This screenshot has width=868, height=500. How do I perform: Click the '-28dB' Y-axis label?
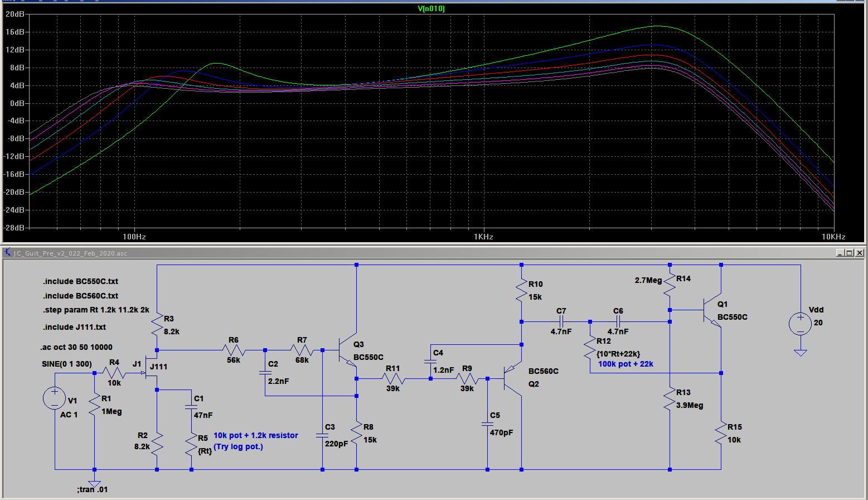tap(14, 228)
